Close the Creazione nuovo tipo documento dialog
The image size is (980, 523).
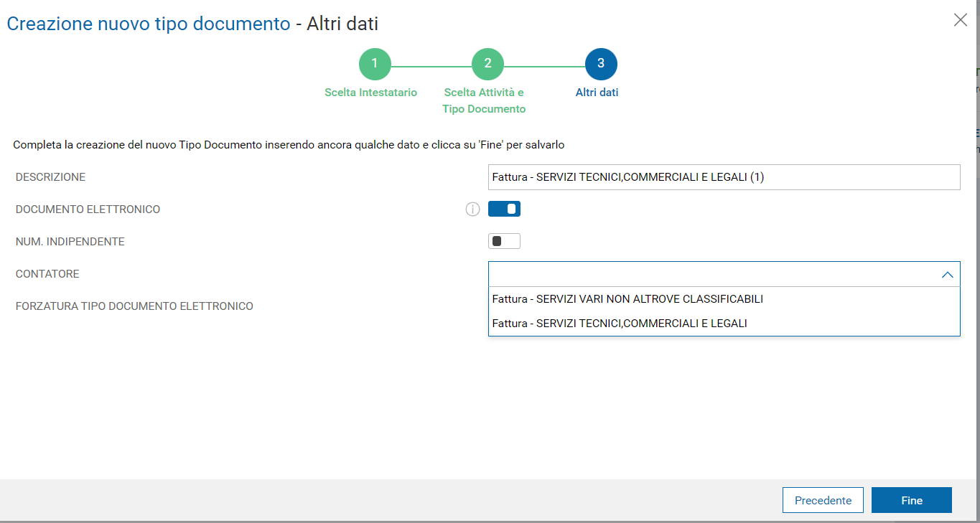click(961, 20)
